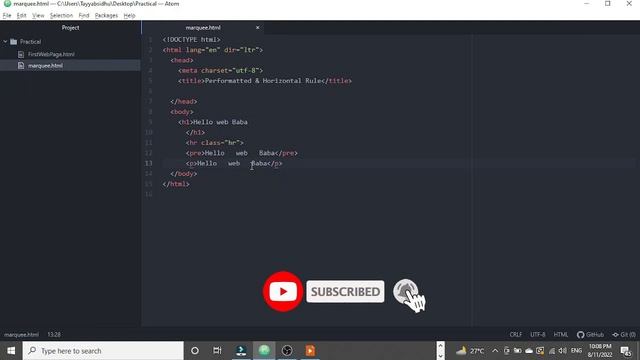Screen dimensions: 640x360
Task: Click the closing html tag line
Action: click(x=176, y=184)
